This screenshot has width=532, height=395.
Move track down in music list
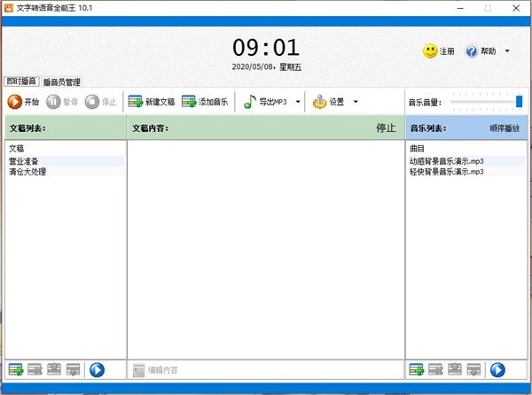473,369
